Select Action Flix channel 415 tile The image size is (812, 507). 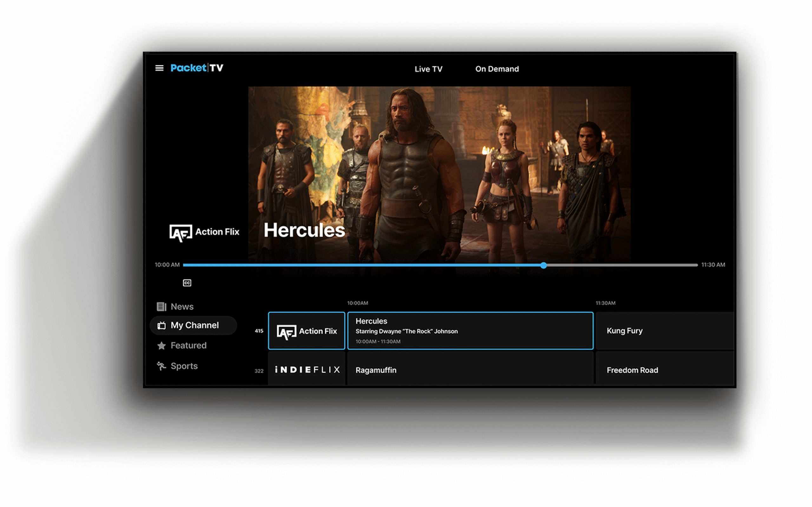click(x=306, y=331)
